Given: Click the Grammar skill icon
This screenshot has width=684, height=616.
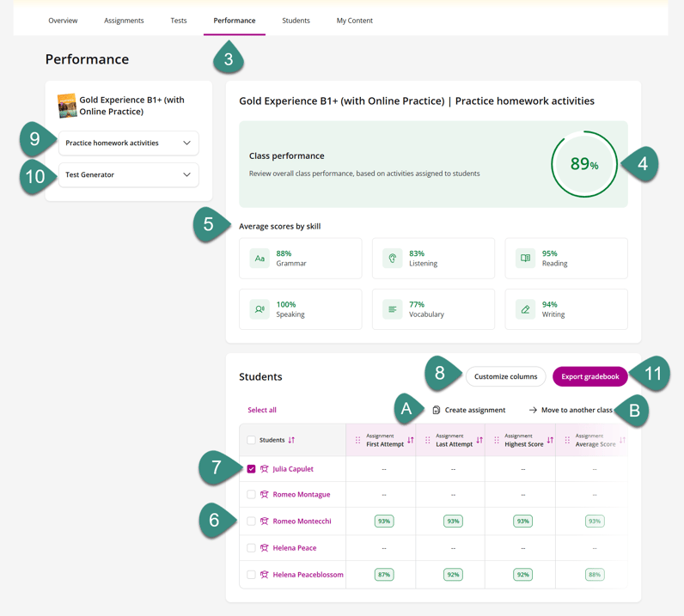Looking at the screenshot, I should 260,259.
